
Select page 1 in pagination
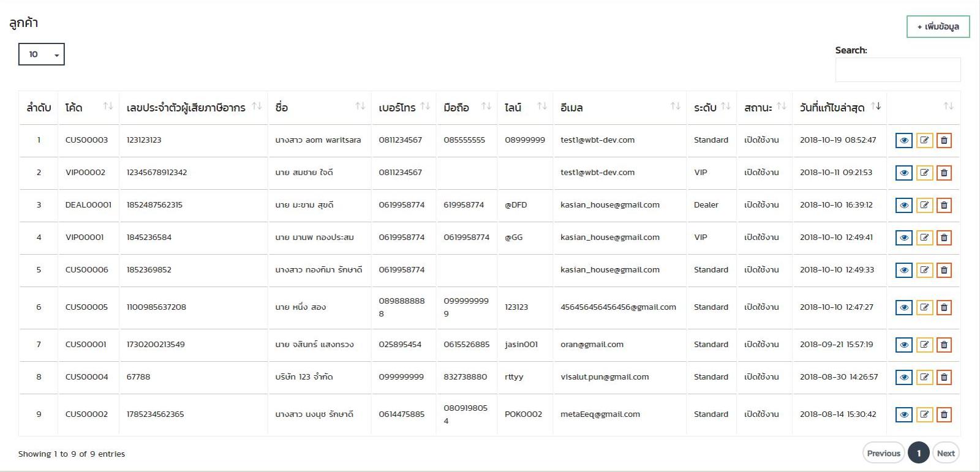point(918,453)
